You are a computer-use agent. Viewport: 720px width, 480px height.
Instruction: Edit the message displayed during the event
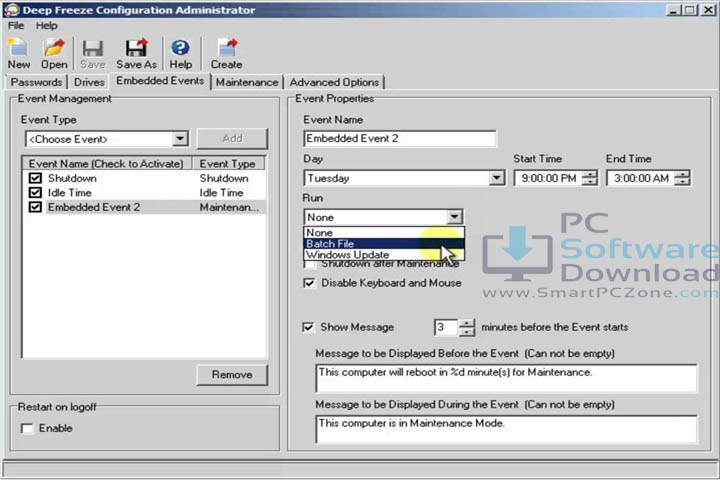(506, 429)
